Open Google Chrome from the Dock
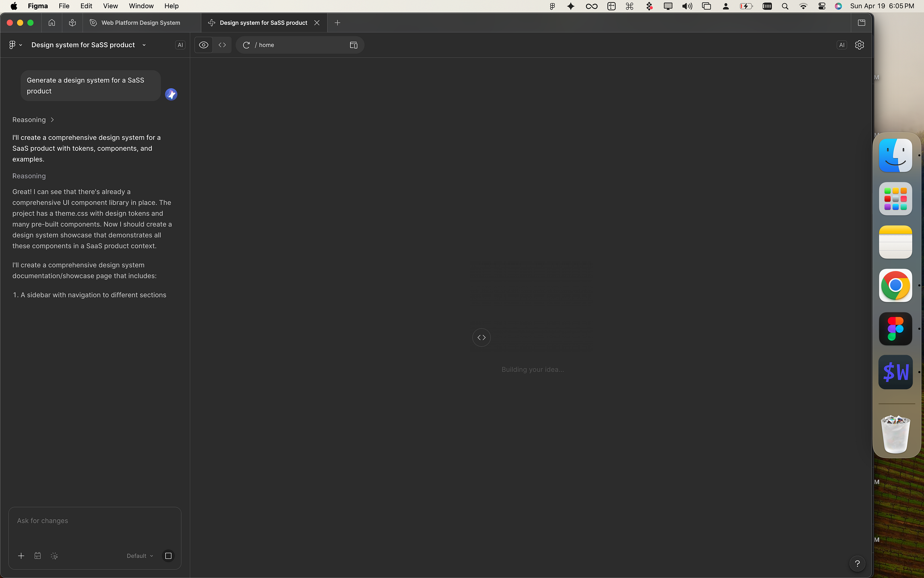Viewport: 924px width, 578px height. coord(895,285)
